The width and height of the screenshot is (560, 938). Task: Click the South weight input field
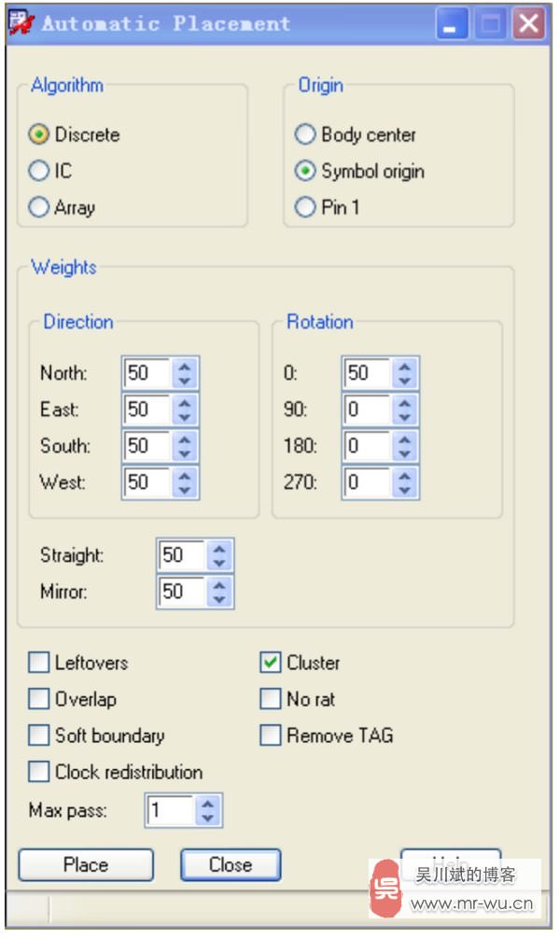coord(147,446)
